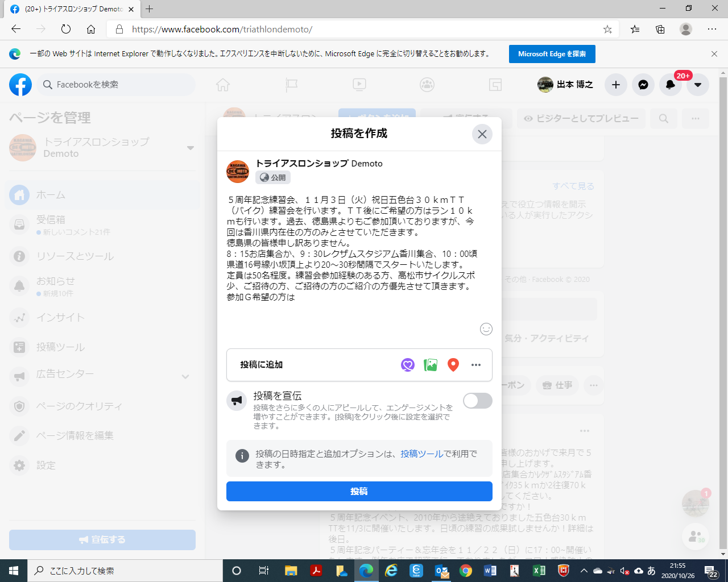Close the post creation dialog

coord(482,134)
